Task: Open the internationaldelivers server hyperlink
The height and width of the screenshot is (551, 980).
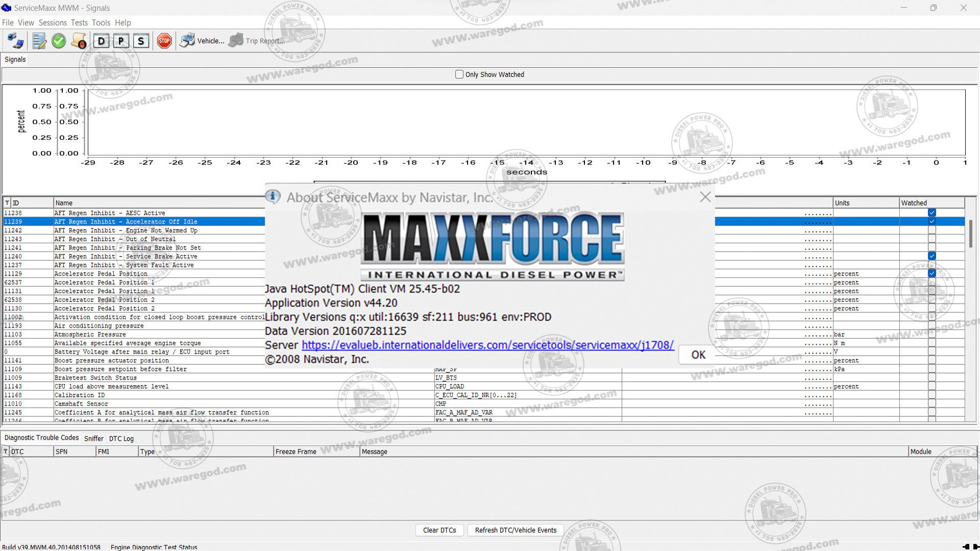Action: pos(487,345)
